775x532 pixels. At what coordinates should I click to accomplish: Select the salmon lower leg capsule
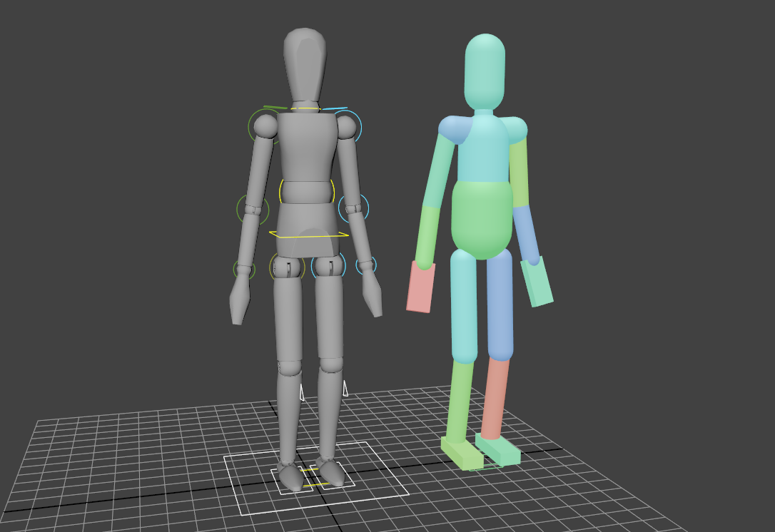point(495,398)
